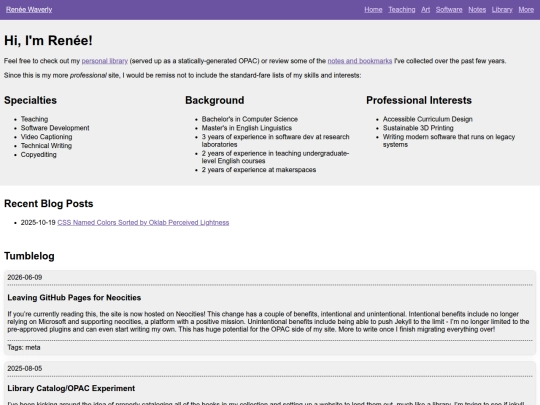
Task: Follow the personal library link
Action: pos(105,61)
